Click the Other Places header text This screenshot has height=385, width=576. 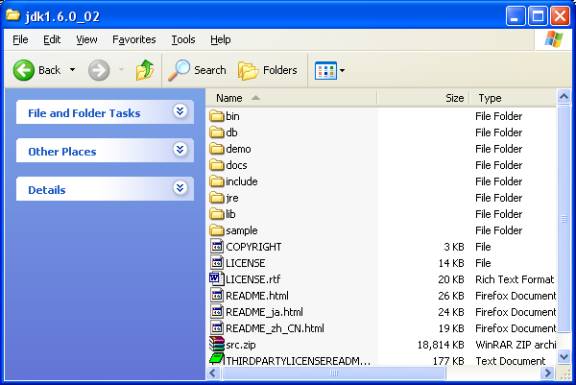pyautogui.click(x=62, y=152)
